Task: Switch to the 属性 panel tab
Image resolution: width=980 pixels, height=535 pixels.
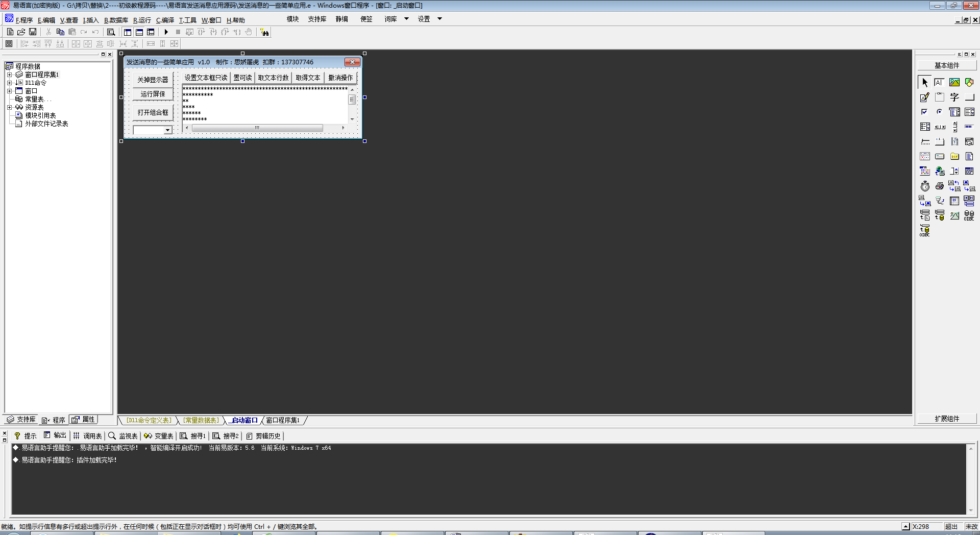Action: pyautogui.click(x=83, y=420)
